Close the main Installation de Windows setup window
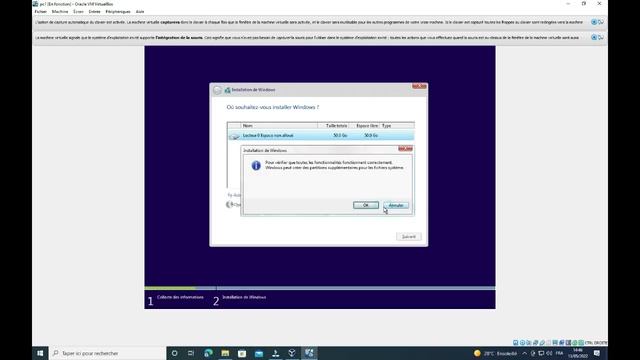The height and width of the screenshot is (360, 640). click(419, 86)
